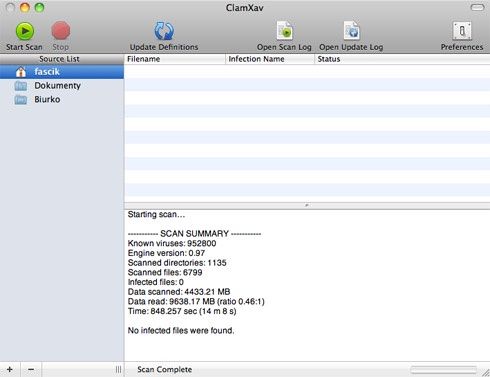Viewport: 490px width, 377px height.
Task: Open the Scan Log icon
Action: pos(284,31)
